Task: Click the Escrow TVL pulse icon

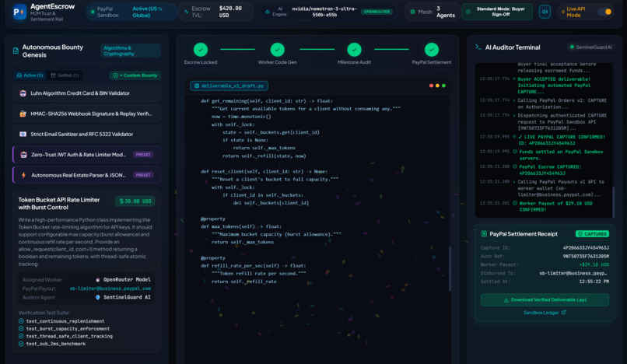Action: point(187,12)
